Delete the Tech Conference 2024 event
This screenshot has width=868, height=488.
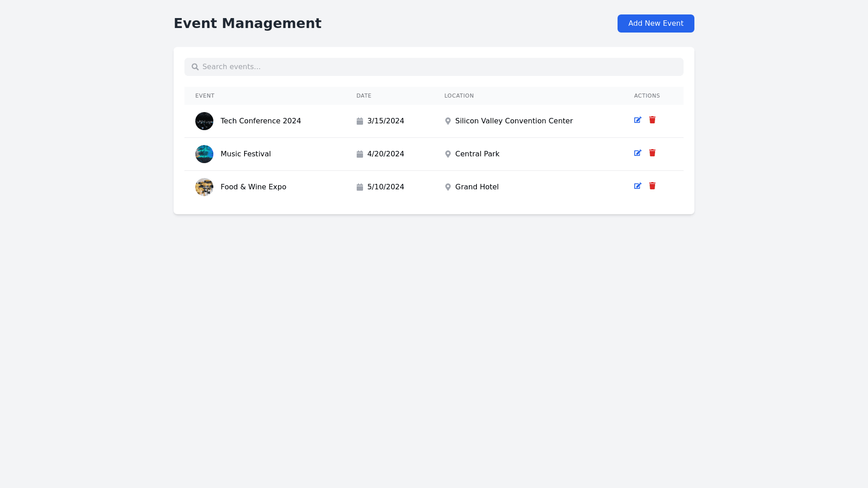point(652,120)
